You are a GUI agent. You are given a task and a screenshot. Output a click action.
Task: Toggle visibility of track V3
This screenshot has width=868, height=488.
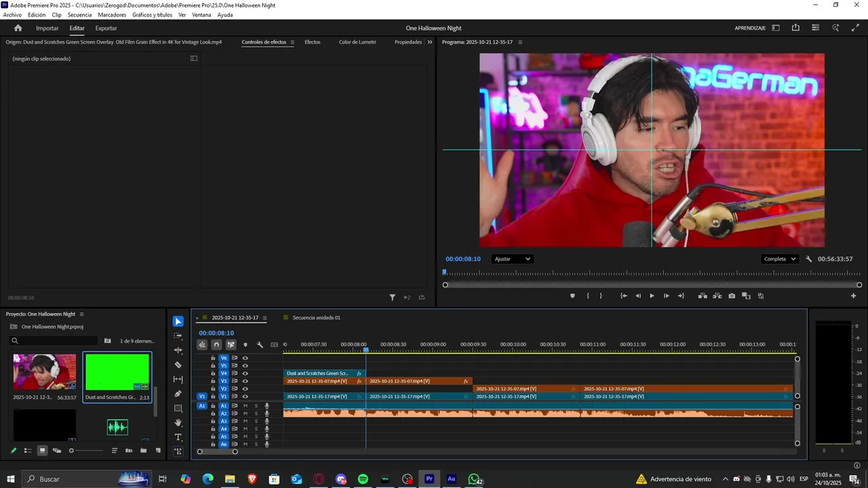pyautogui.click(x=245, y=381)
